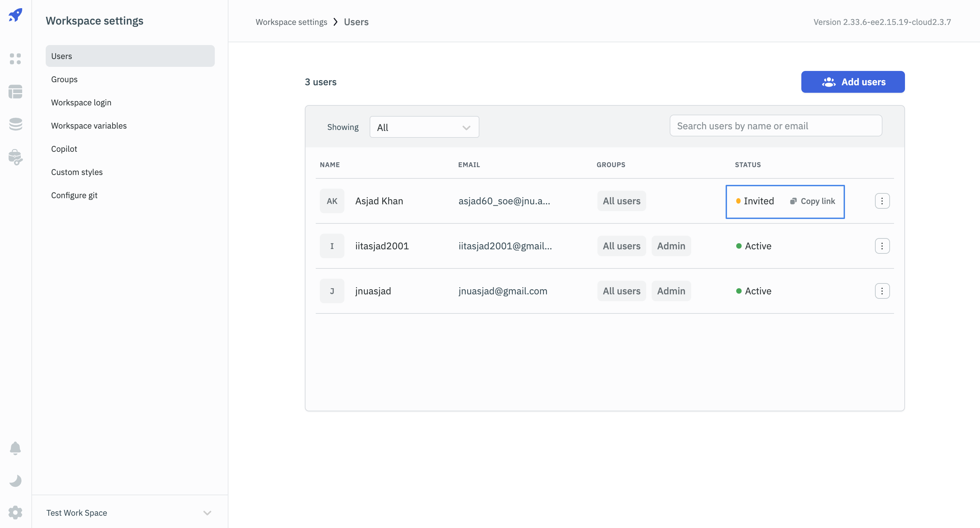Open the notifications bell icon
Screen dimensions: 980x528
(15, 448)
